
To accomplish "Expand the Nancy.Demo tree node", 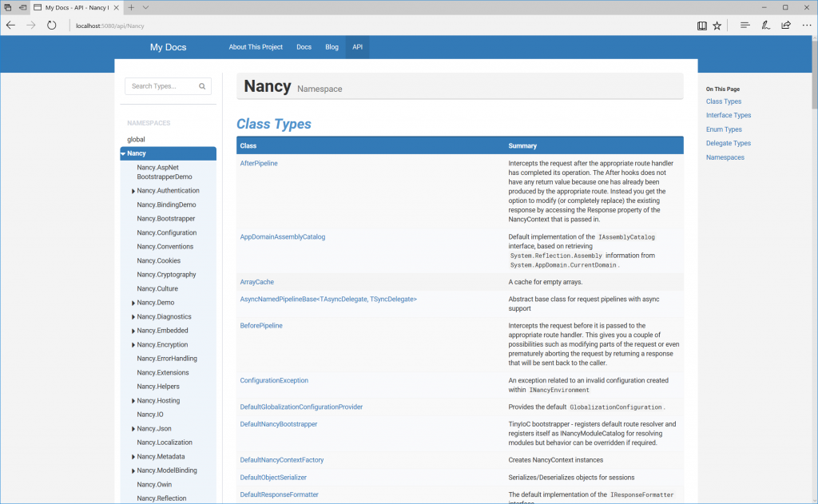I will 133,303.
